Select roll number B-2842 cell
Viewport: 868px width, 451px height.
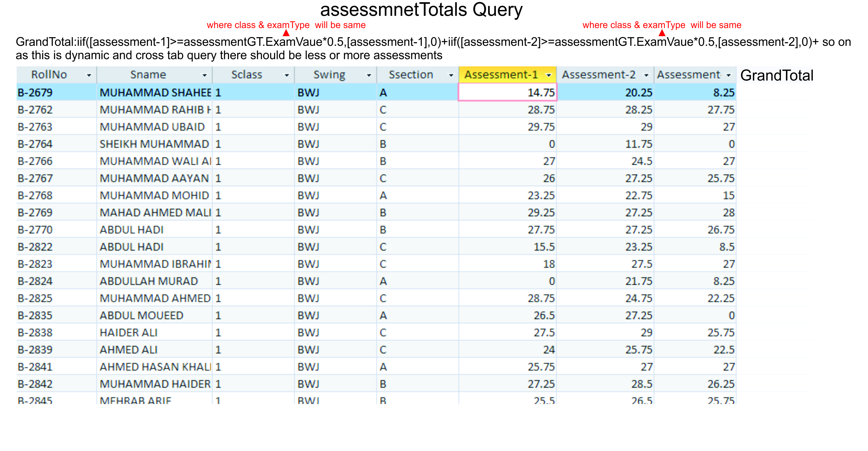click(x=35, y=384)
